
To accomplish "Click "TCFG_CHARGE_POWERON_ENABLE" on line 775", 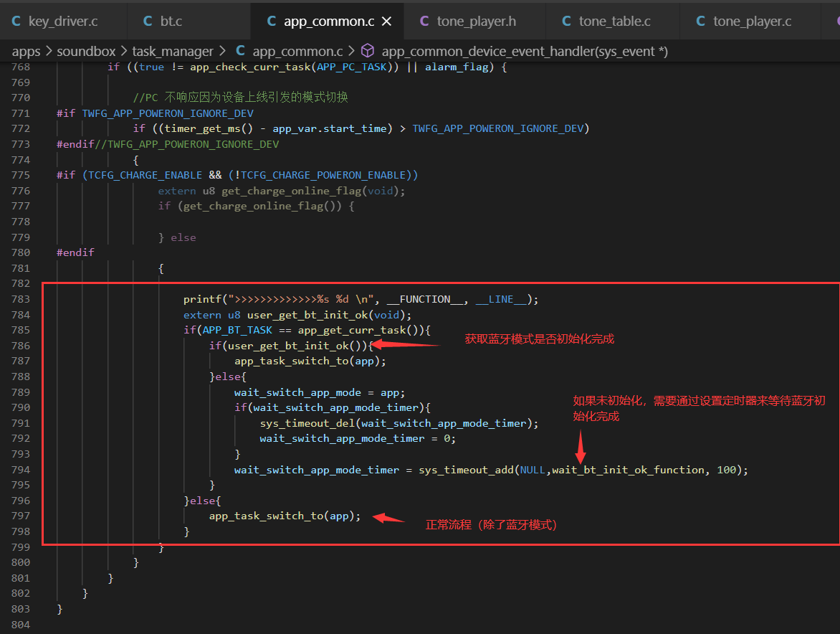I will click(323, 175).
